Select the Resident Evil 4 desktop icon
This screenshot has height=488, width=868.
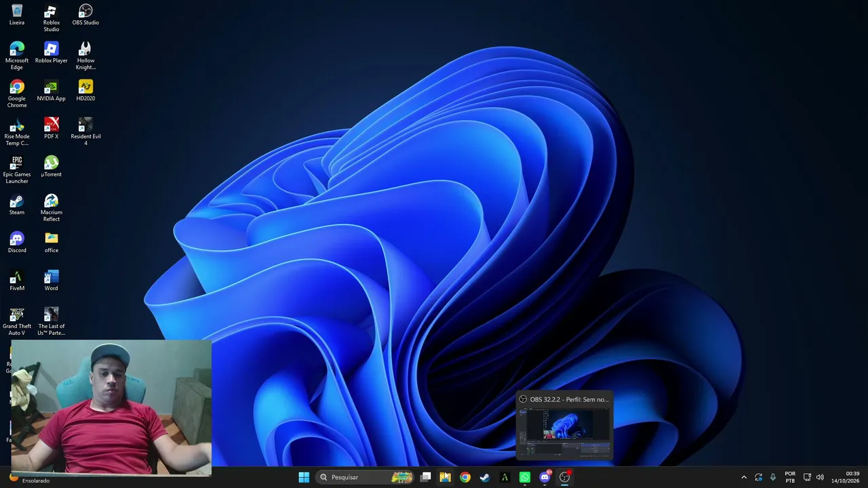point(85,132)
